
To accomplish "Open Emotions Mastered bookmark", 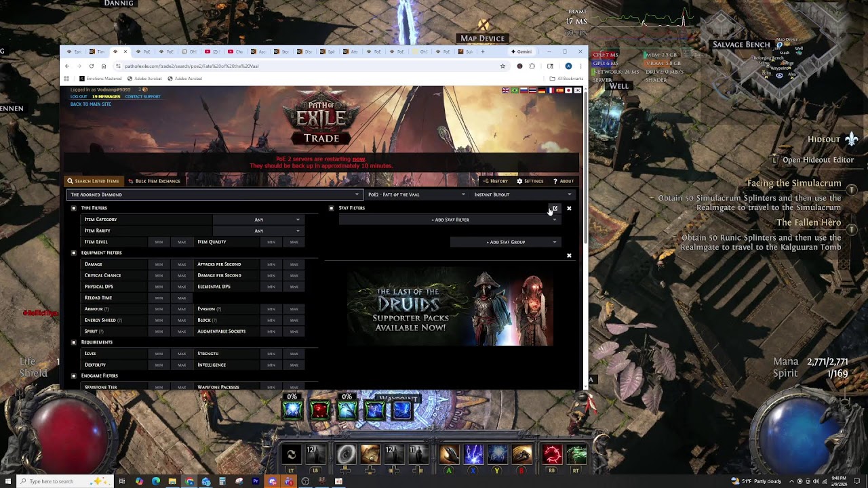I will [101, 79].
